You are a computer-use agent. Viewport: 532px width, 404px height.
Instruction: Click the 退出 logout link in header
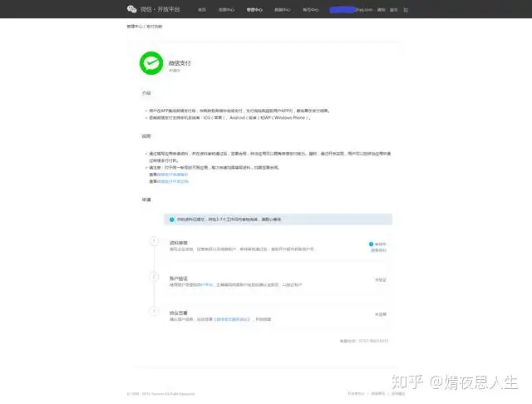coord(393,10)
